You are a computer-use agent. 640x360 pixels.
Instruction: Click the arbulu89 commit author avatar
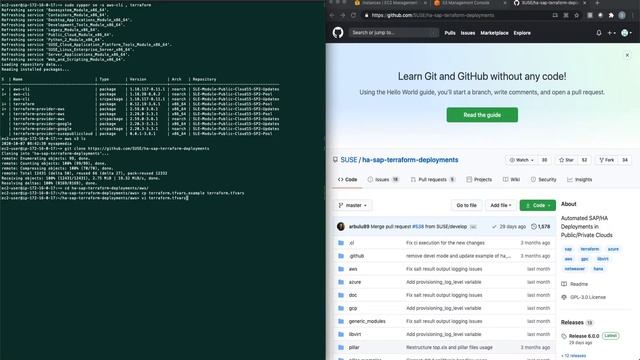point(341,227)
